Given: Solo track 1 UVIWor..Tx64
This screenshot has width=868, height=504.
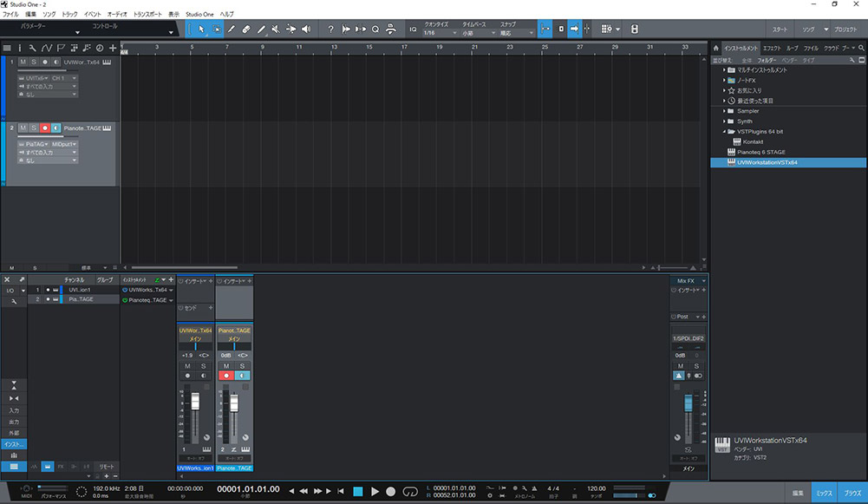Looking at the screenshot, I should 34,62.
